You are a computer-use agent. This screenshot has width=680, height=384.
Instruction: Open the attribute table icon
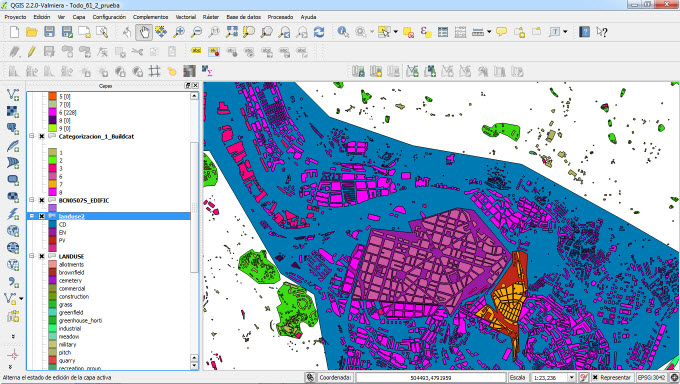pos(443,32)
